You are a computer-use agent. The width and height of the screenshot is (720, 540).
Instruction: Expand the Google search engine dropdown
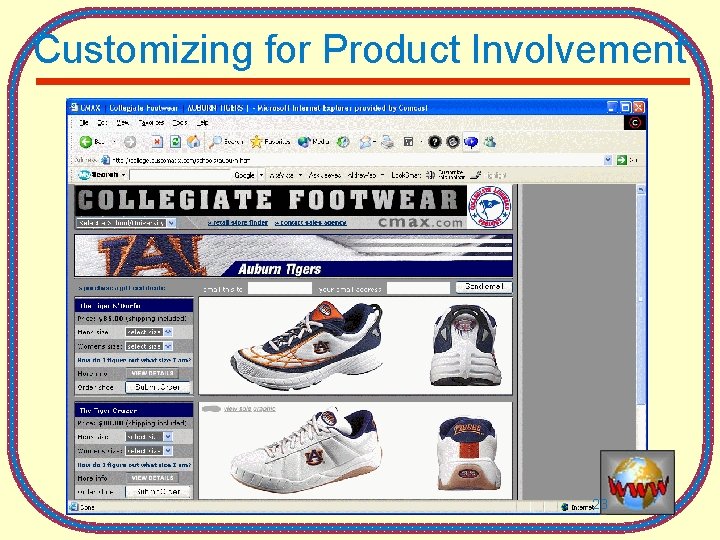(261, 175)
